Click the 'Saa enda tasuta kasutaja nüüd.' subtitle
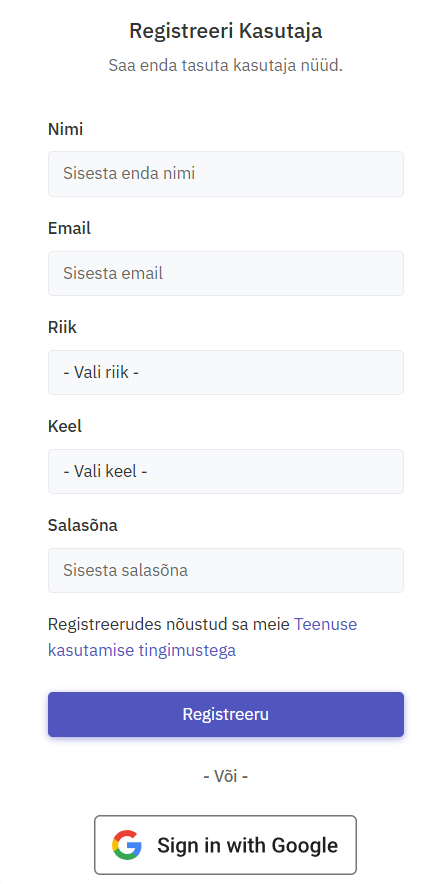 226,65
